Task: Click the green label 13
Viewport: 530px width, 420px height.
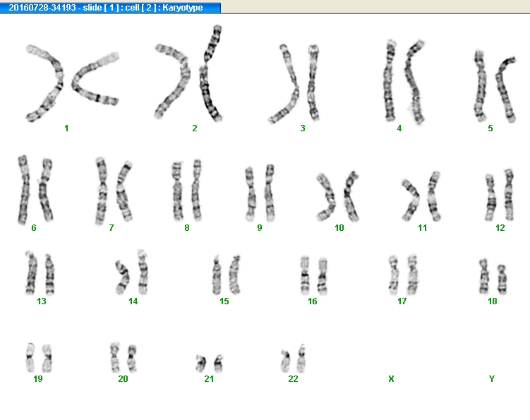Action: coord(42,301)
